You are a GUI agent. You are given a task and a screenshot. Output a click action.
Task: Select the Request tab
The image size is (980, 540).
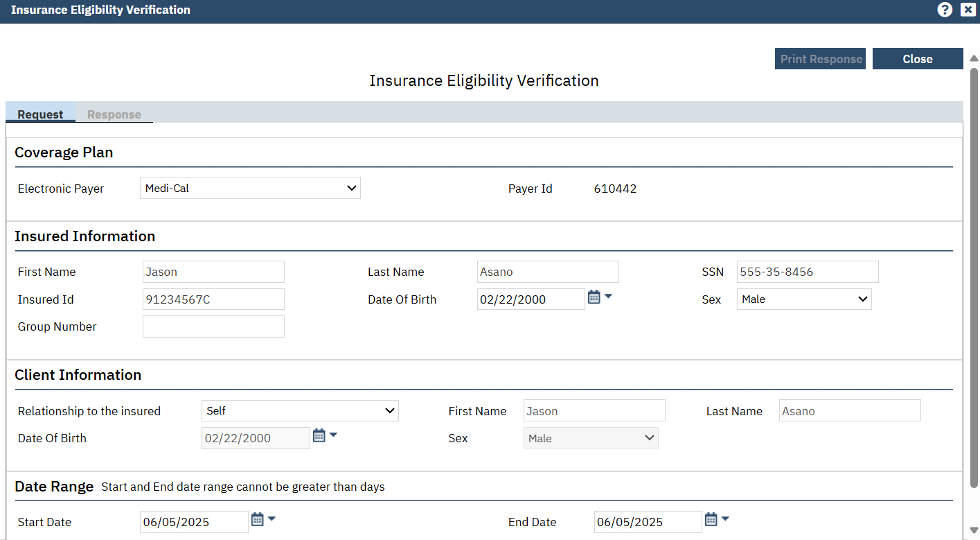point(40,114)
